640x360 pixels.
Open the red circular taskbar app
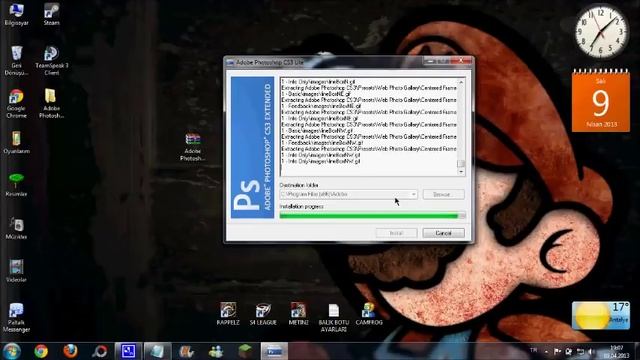[x=100, y=351]
